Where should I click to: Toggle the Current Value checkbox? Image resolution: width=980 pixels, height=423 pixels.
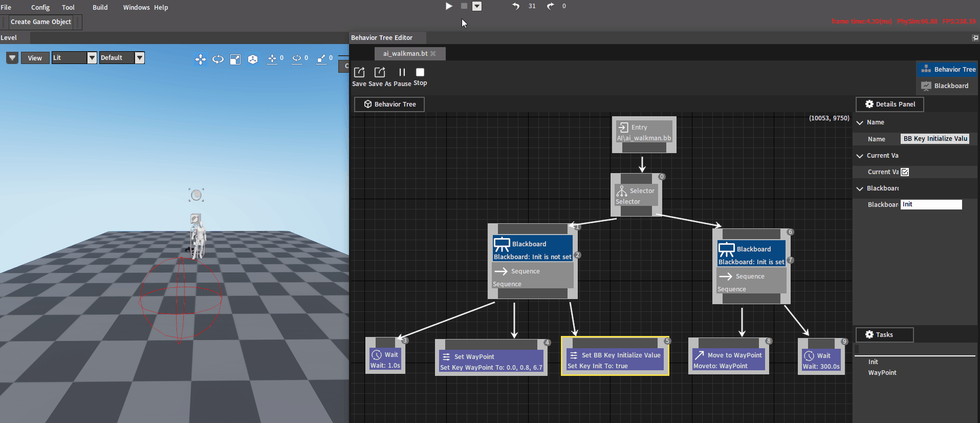pyautogui.click(x=905, y=172)
